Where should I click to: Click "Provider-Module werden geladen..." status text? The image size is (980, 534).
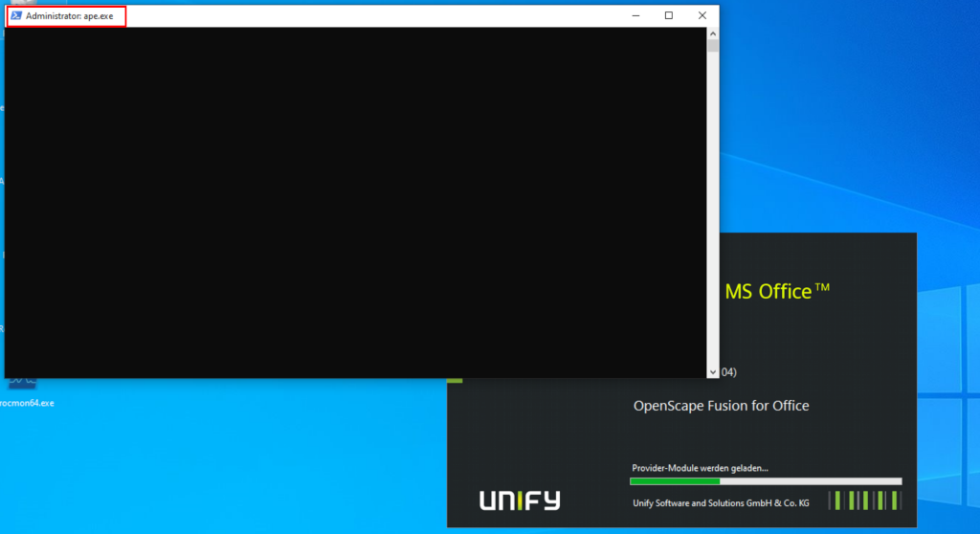click(x=700, y=468)
